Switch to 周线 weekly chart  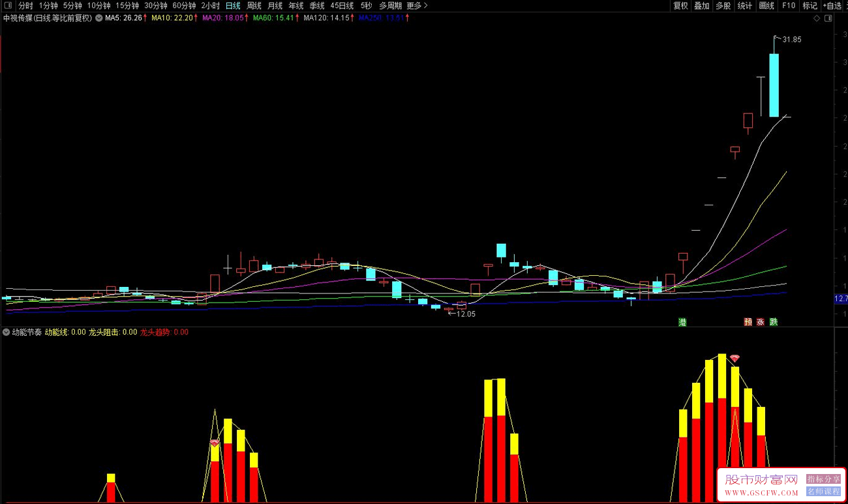click(x=254, y=6)
